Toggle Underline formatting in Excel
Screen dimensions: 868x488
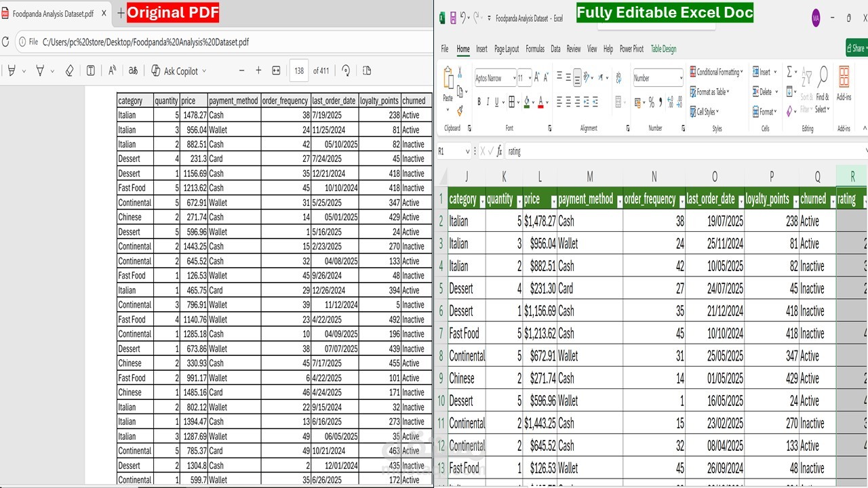pos(497,102)
